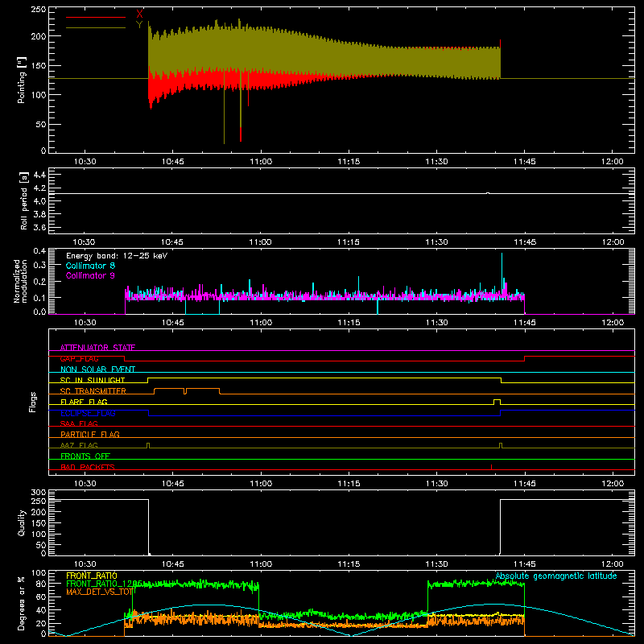The image size is (644, 644).
Task: Click the 'Quality' axis title
Action: pos(22,522)
